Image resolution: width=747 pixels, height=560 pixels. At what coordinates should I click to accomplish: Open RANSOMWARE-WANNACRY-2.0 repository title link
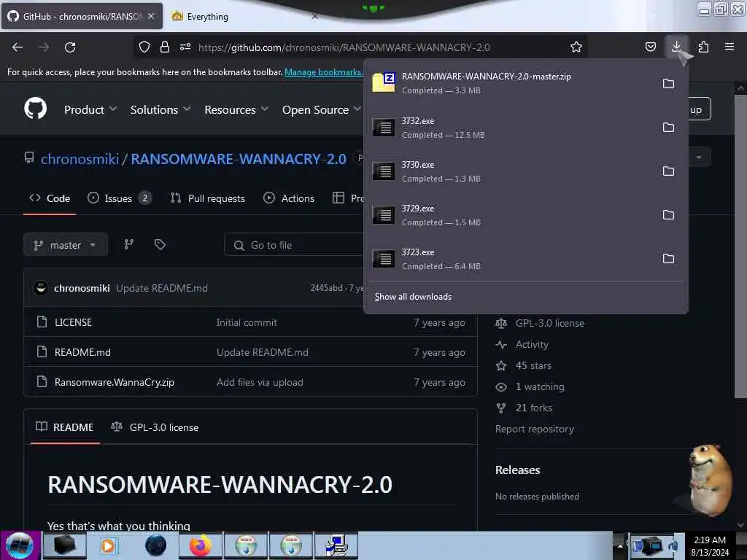[x=239, y=158]
